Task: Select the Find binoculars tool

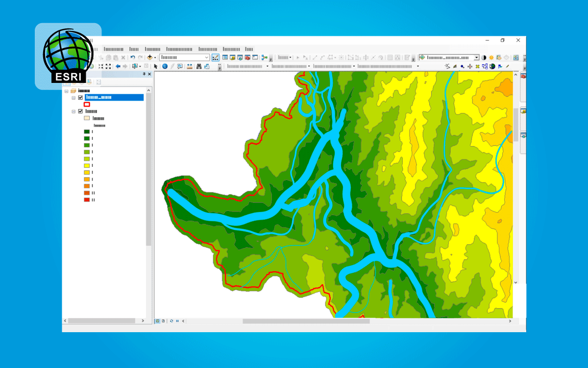Action: point(199,66)
